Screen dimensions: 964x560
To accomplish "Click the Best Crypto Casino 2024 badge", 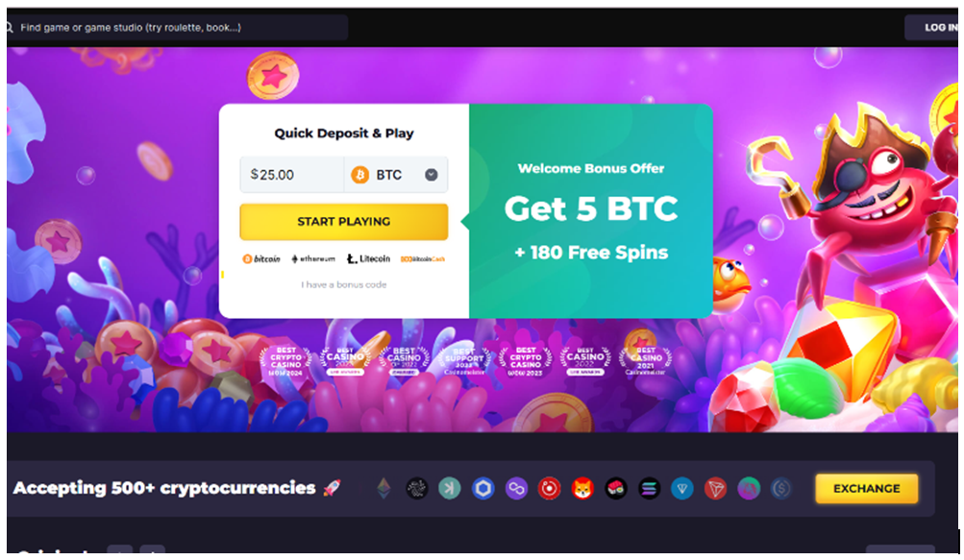I will click(285, 361).
